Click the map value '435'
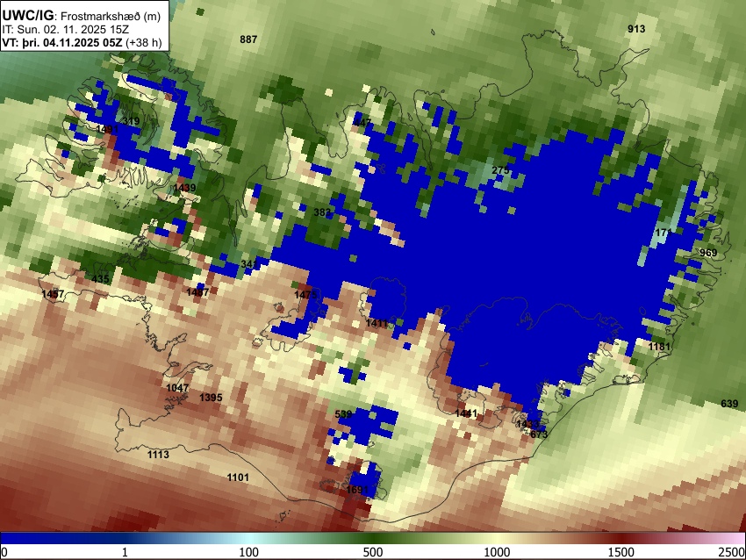746x560 pixels. pyautogui.click(x=100, y=279)
